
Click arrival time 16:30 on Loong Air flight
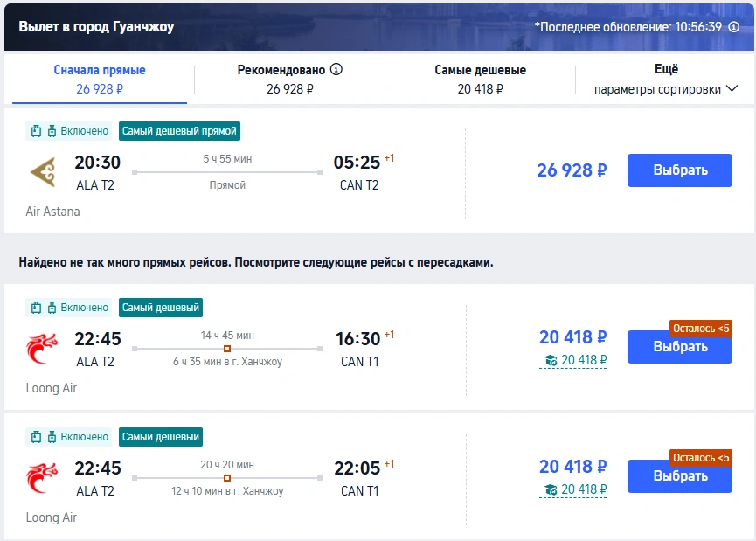click(x=358, y=339)
